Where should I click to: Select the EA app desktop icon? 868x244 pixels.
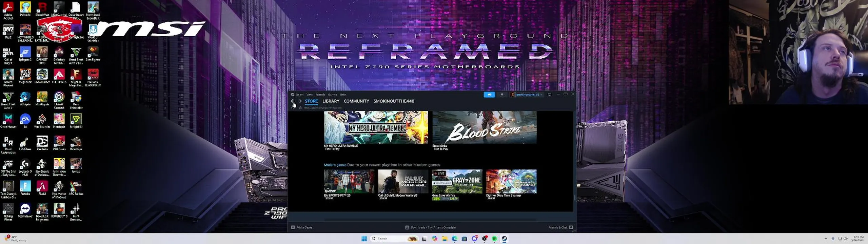point(25,121)
